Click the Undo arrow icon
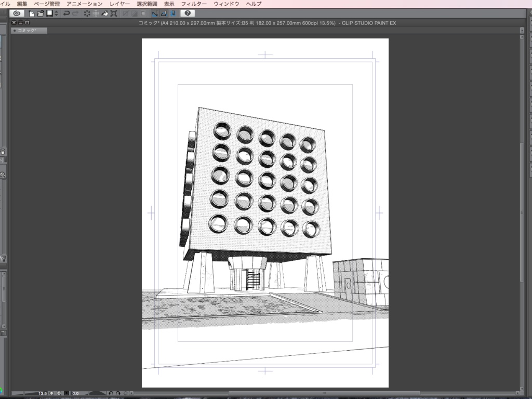The width and height of the screenshot is (532, 399). coord(66,13)
